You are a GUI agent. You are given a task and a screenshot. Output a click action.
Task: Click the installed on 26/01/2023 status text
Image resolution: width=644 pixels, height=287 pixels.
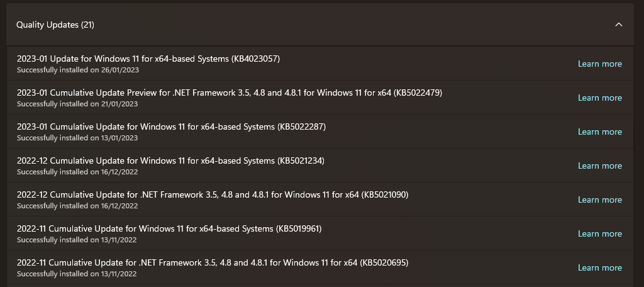coord(77,70)
